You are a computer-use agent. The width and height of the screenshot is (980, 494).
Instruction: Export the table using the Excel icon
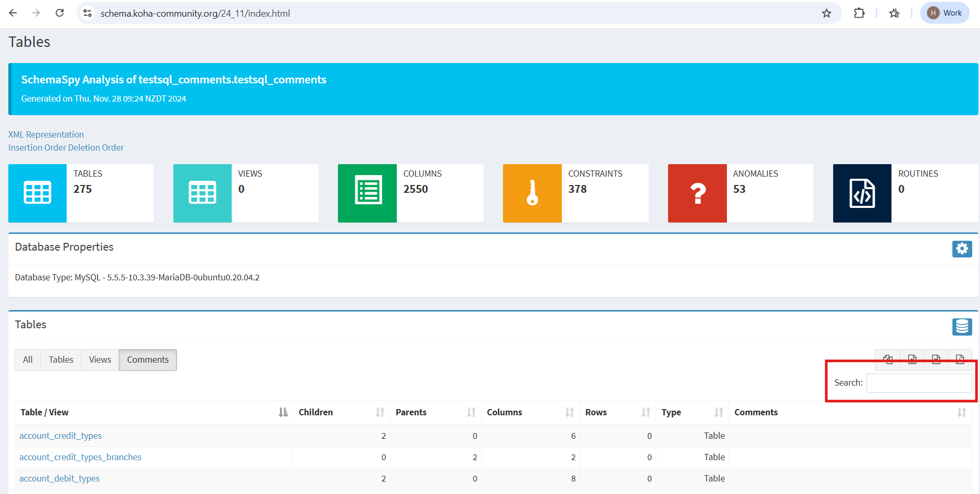912,359
